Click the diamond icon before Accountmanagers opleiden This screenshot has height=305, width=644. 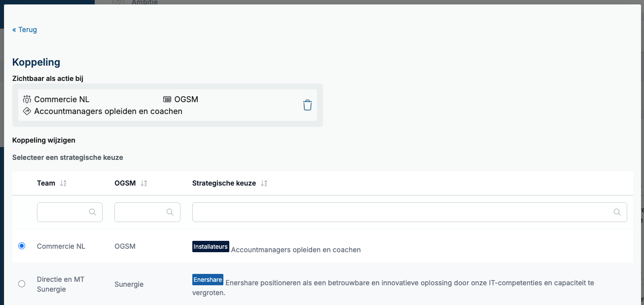point(27,111)
